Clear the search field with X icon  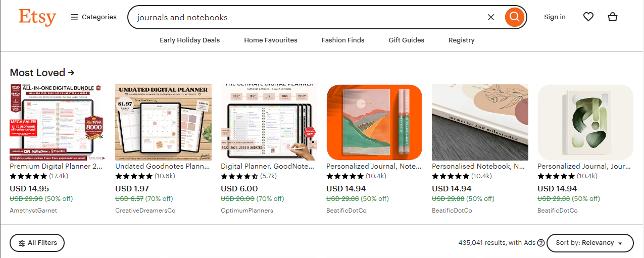(x=491, y=17)
